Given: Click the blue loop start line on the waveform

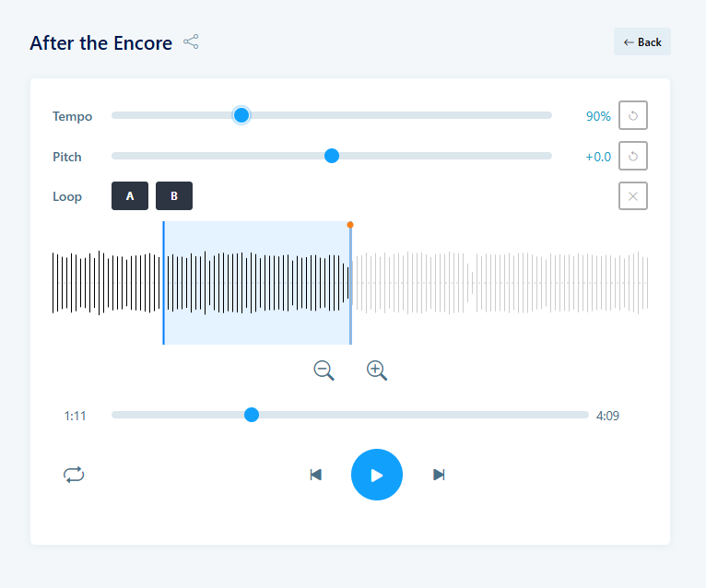Looking at the screenshot, I should [x=163, y=283].
